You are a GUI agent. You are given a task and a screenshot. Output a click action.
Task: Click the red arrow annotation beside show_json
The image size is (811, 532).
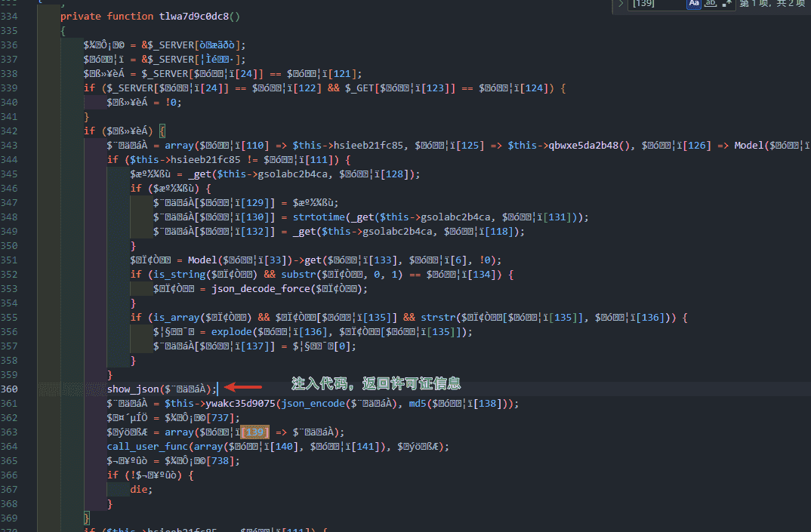pos(244,387)
